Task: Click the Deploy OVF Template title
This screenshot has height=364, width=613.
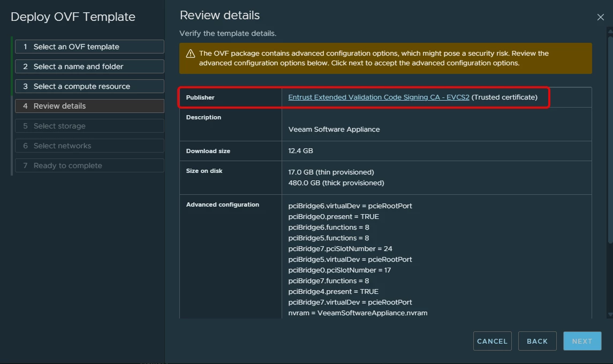Action: click(73, 17)
